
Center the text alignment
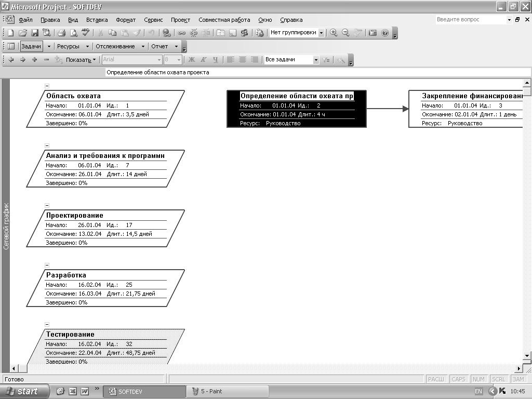tap(242, 60)
